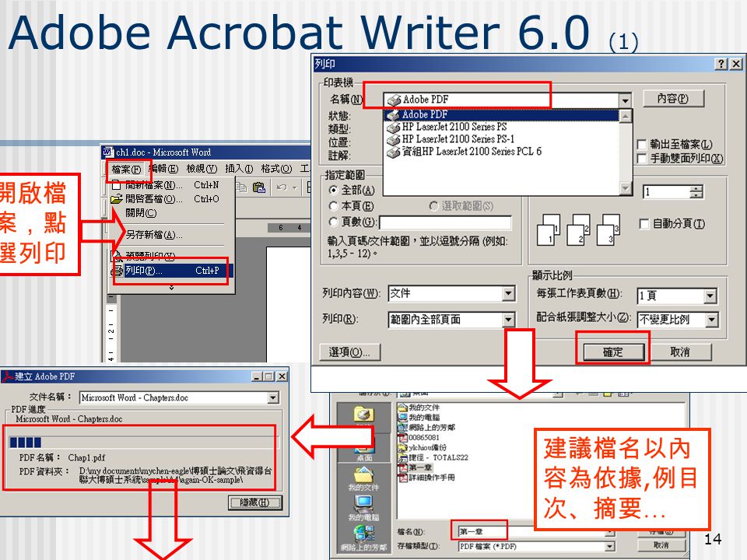The image size is (747, 560).
Task: Select Adobe PDF in the printer list
Action: coord(501,115)
